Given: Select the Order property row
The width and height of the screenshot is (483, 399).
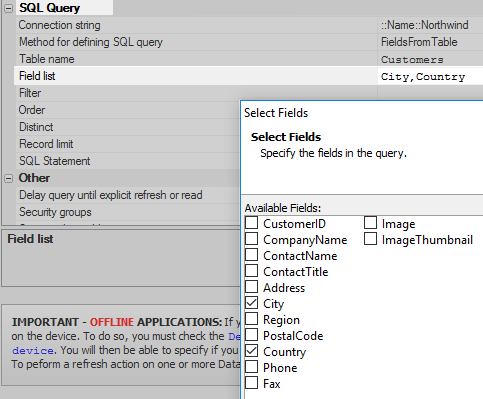Looking at the screenshot, I should pyautogui.click(x=128, y=110).
